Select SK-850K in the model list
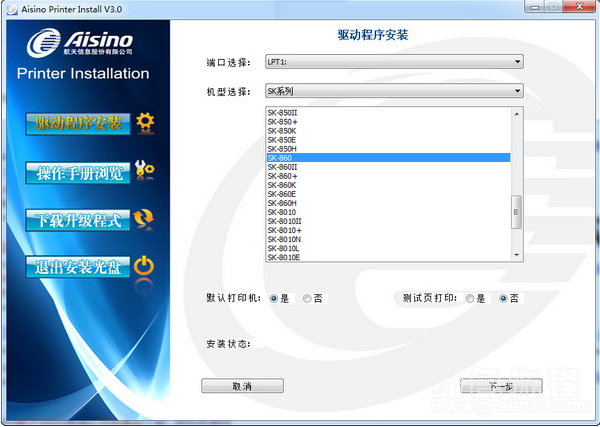 pyautogui.click(x=388, y=131)
